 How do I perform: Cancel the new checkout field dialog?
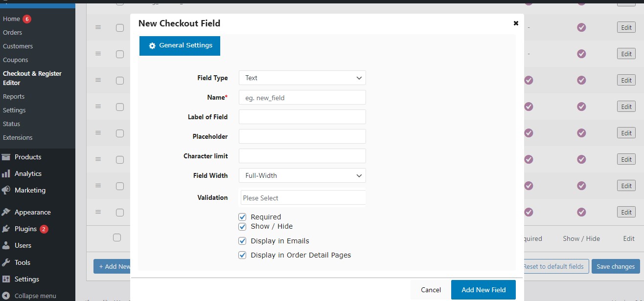(431, 290)
